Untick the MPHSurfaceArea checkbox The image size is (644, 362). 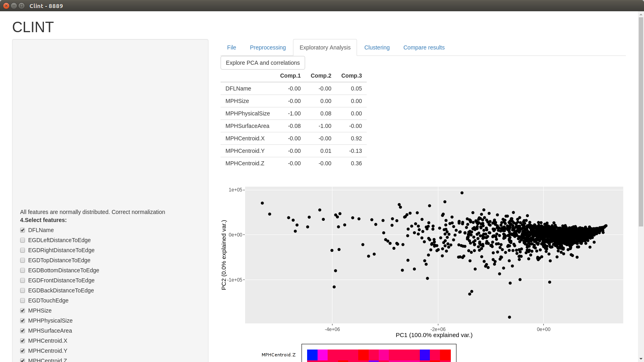pos(23,331)
